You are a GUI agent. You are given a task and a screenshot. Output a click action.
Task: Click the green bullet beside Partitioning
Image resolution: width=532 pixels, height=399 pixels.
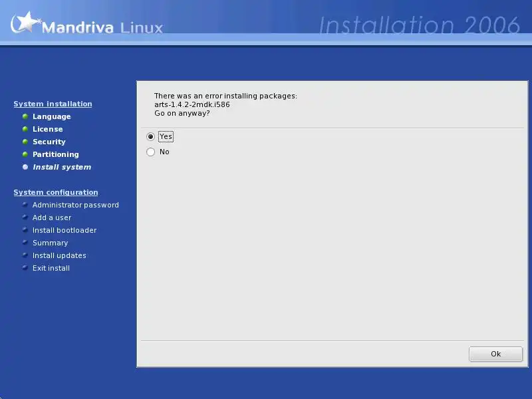[25, 154]
